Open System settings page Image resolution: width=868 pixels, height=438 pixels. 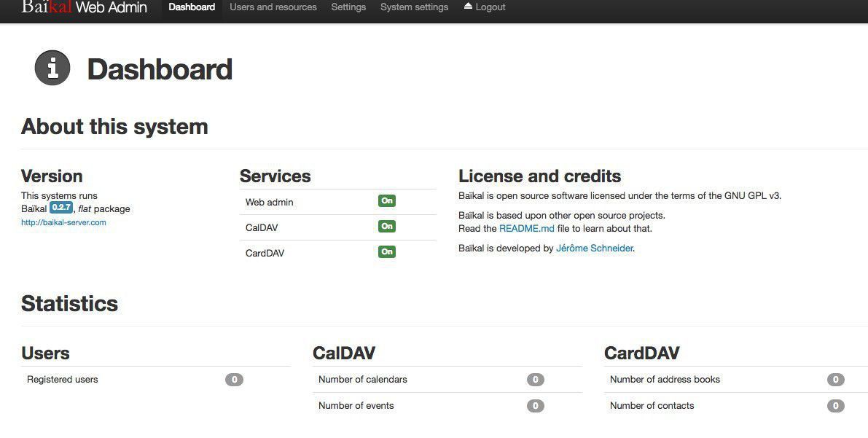pyautogui.click(x=414, y=7)
